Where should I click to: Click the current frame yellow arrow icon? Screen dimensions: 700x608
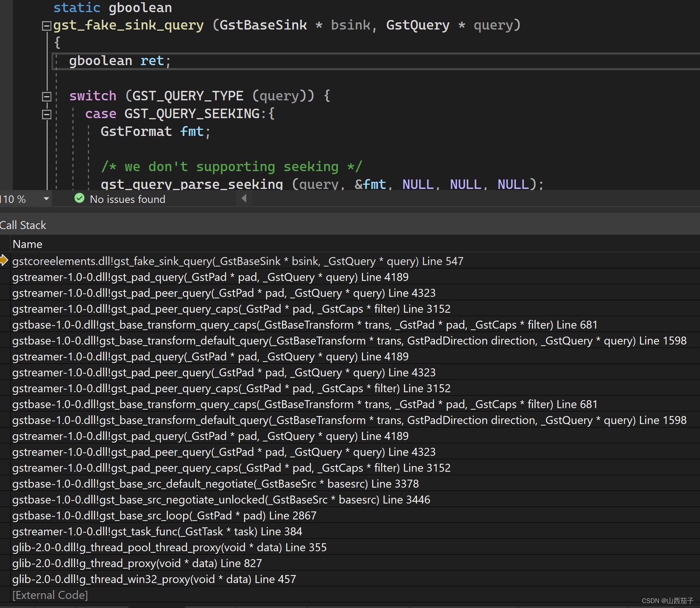click(4, 260)
